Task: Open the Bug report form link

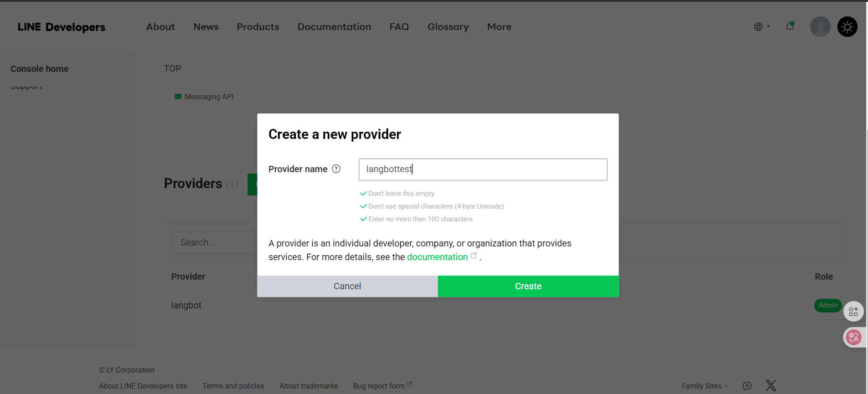Action: click(x=379, y=386)
